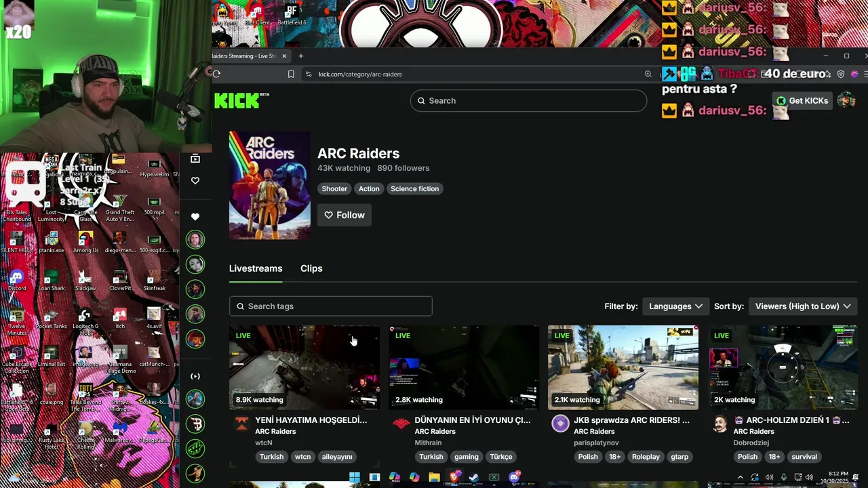Screen dimensions: 868x488
Task: Open the second followed channel avatar in sidebar
Action: [x=195, y=264]
